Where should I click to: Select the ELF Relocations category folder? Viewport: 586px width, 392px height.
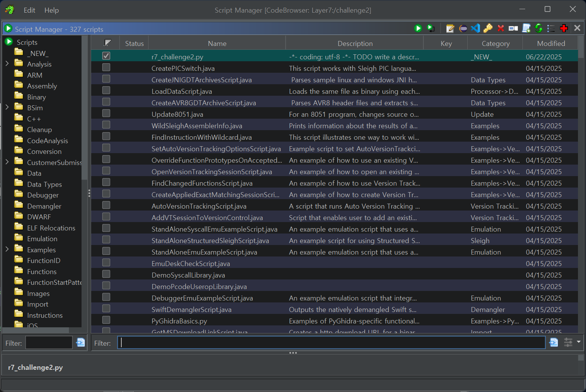45,227
